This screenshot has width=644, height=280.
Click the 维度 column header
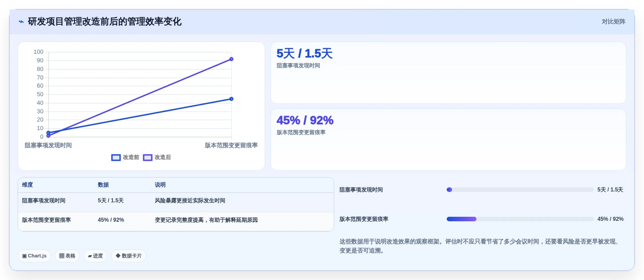[28, 185]
